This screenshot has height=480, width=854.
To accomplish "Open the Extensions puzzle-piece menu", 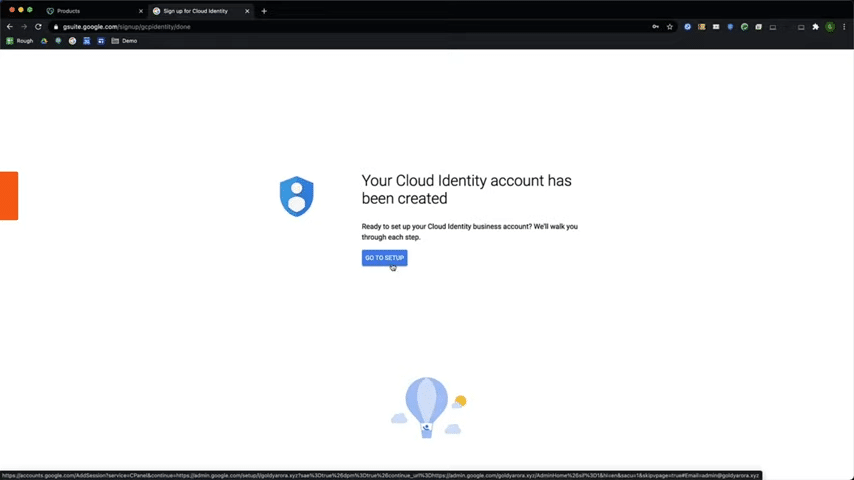I will coord(815,27).
